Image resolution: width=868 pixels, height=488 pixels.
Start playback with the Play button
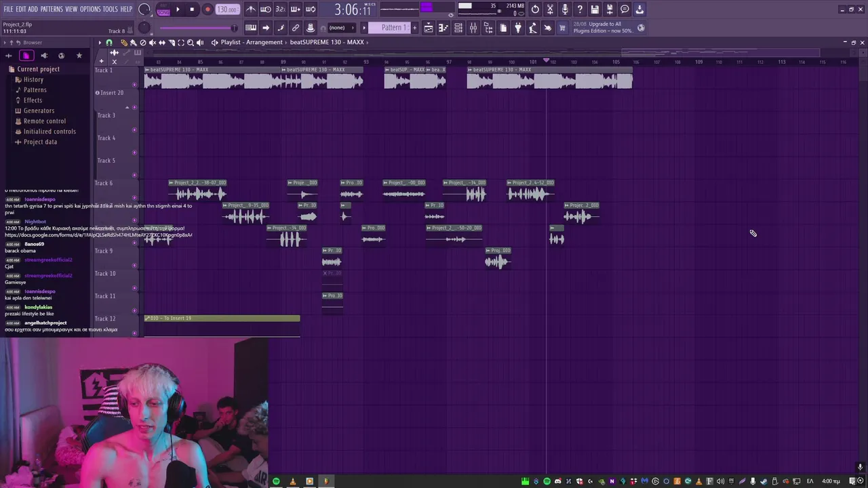pyautogui.click(x=178, y=9)
